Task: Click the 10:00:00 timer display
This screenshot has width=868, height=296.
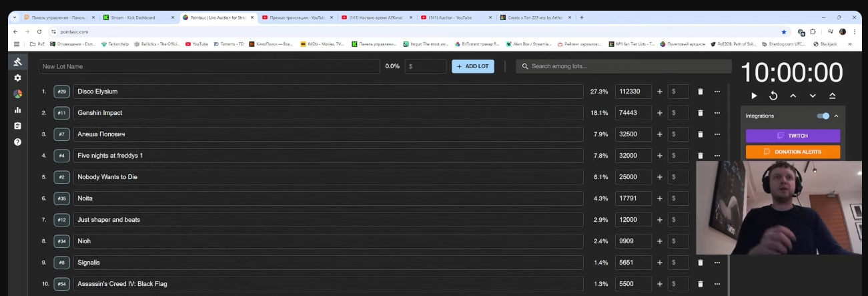Action: pyautogui.click(x=792, y=72)
